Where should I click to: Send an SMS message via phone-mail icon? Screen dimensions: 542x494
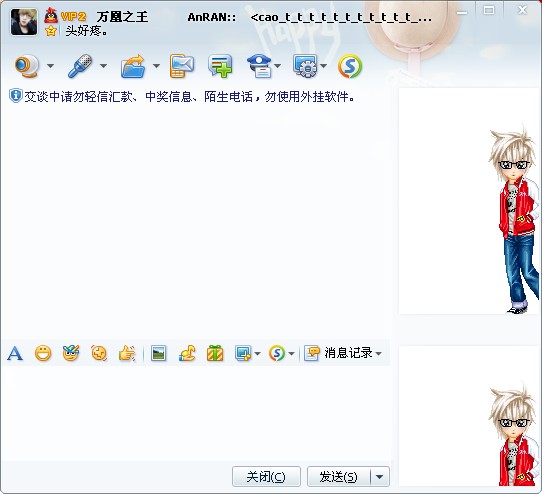pyautogui.click(x=181, y=66)
